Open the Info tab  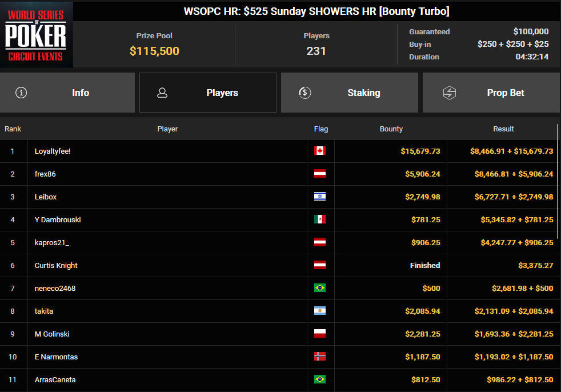[67, 93]
